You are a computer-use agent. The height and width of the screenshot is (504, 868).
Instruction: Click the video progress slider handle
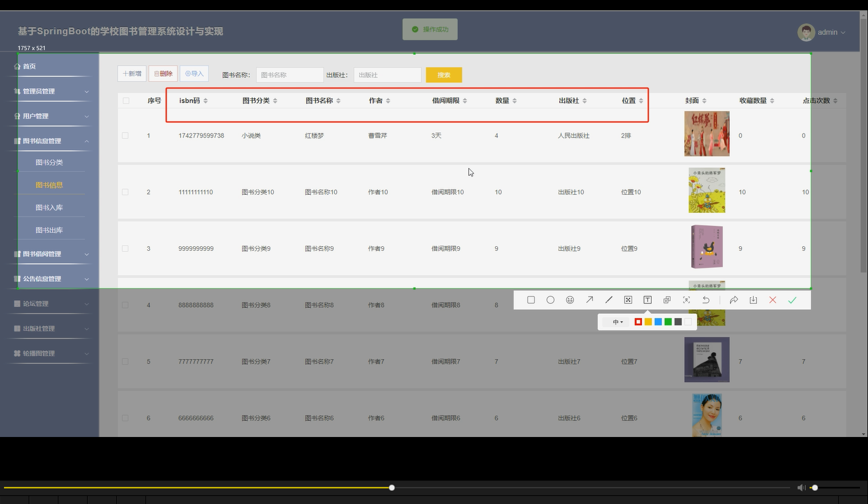(392, 487)
